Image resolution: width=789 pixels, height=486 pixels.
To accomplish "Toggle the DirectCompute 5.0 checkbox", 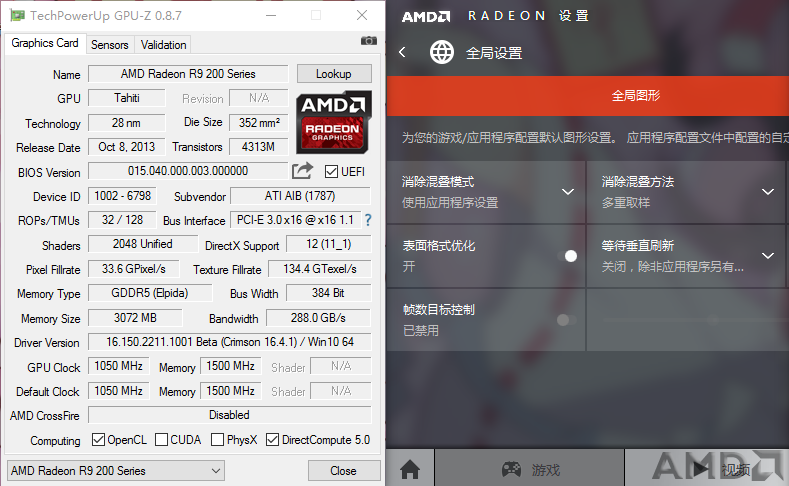I will tap(272, 440).
